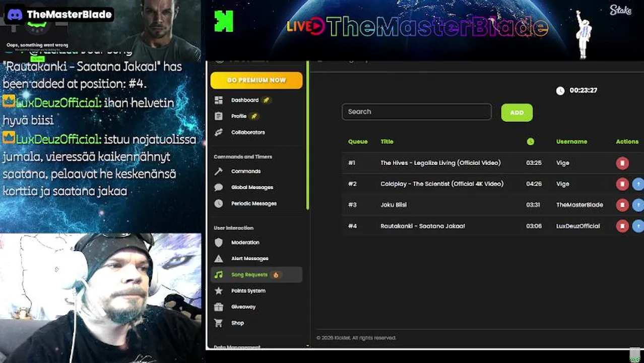
Task: Delete The Hives song from queue
Action: pos(622,163)
